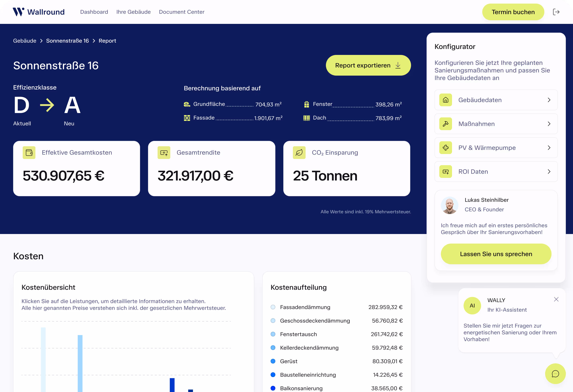This screenshot has height=392, width=573.
Task: Click the Fassadendämmung legend color dot
Action: tap(273, 307)
